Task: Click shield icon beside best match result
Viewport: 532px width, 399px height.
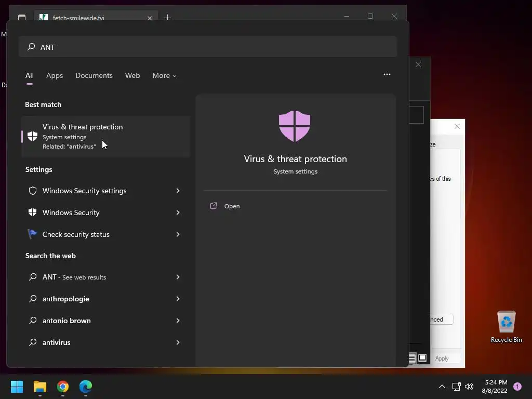Action: tap(33, 137)
